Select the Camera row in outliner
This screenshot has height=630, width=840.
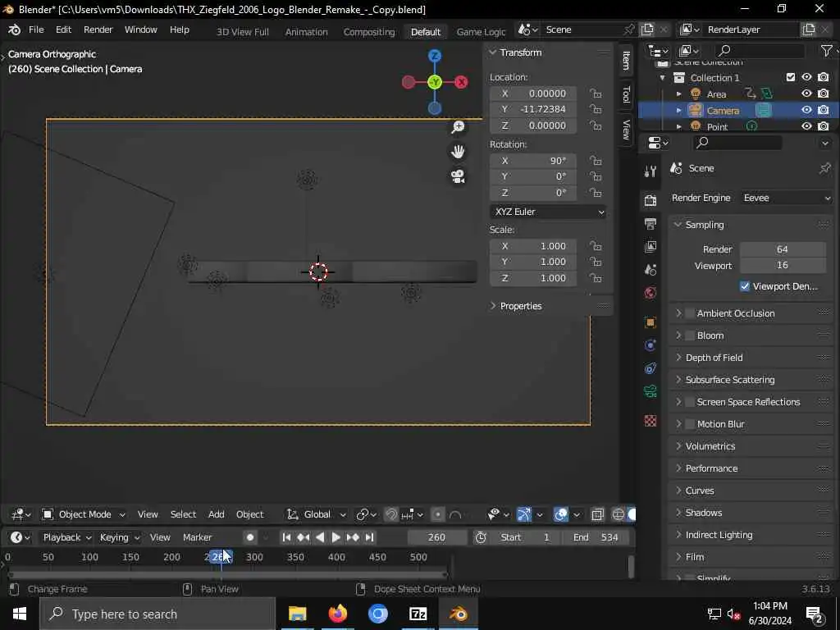point(738,110)
